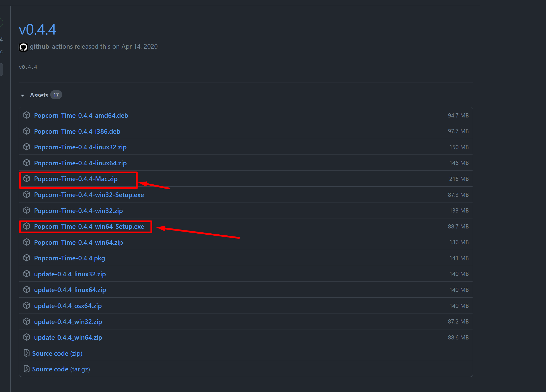
Task: Click the 94.7 MB size text
Action: (x=458, y=115)
